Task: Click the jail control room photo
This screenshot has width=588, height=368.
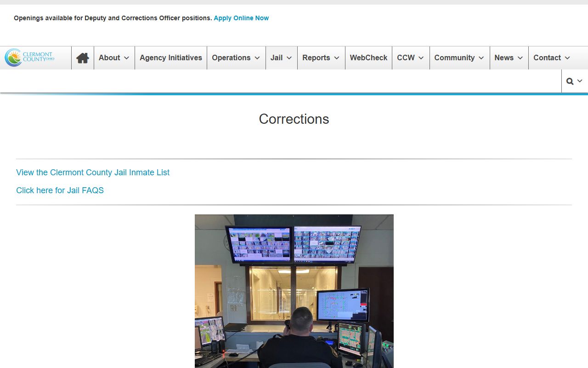Action: tap(294, 291)
